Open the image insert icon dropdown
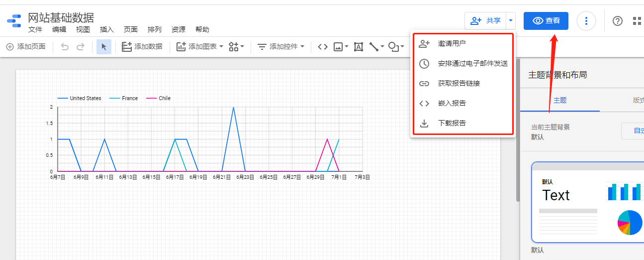The width and height of the screenshot is (644, 260). click(x=341, y=47)
